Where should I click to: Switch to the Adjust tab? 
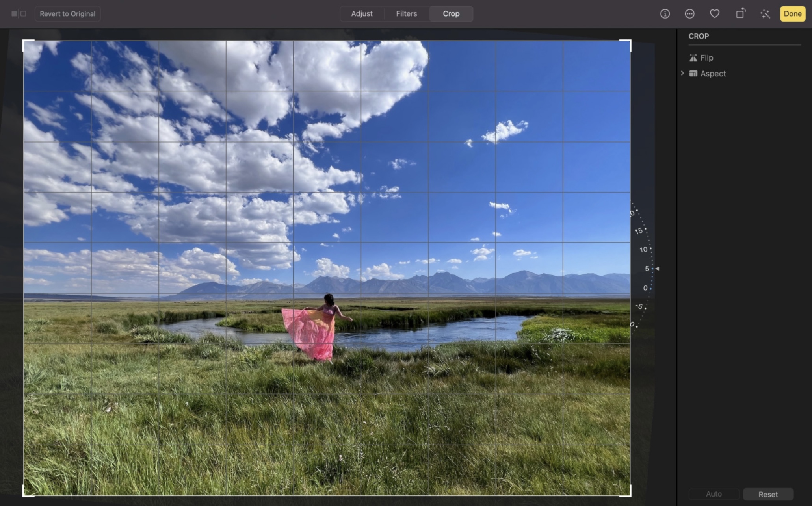coord(362,14)
